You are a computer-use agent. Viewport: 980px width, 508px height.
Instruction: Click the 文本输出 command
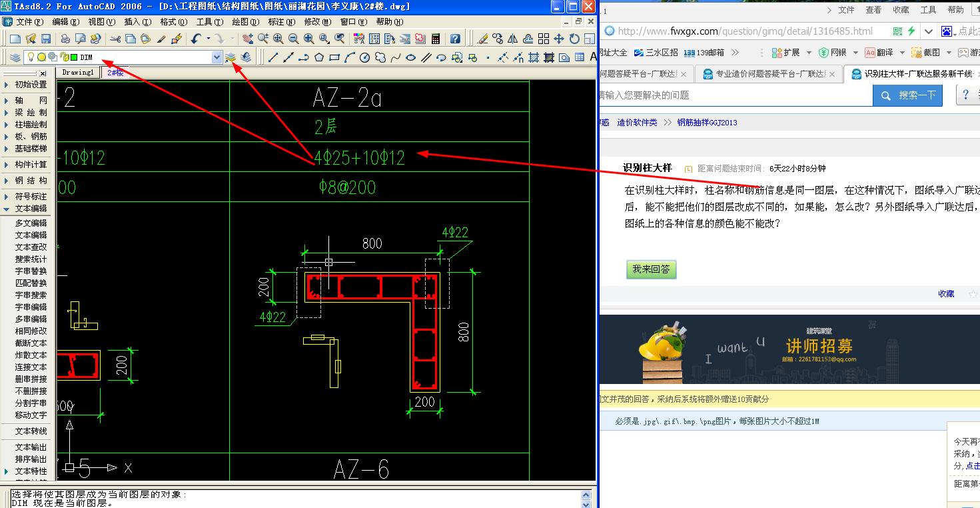(31, 447)
